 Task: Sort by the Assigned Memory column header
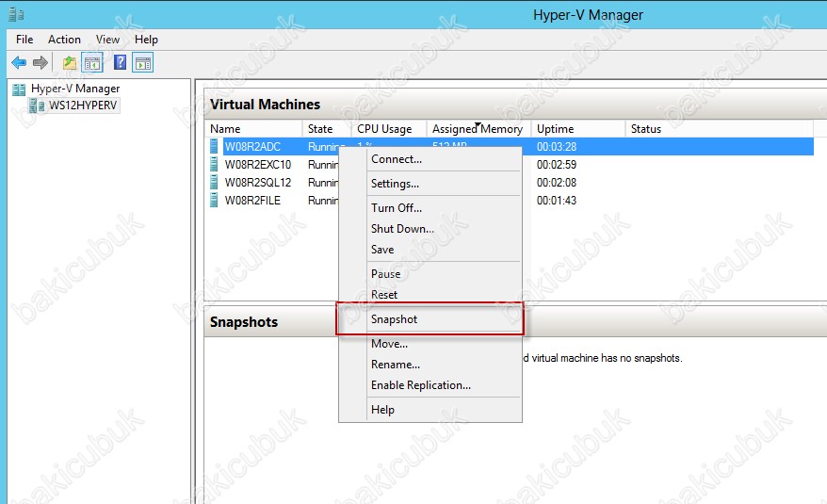tap(478, 129)
